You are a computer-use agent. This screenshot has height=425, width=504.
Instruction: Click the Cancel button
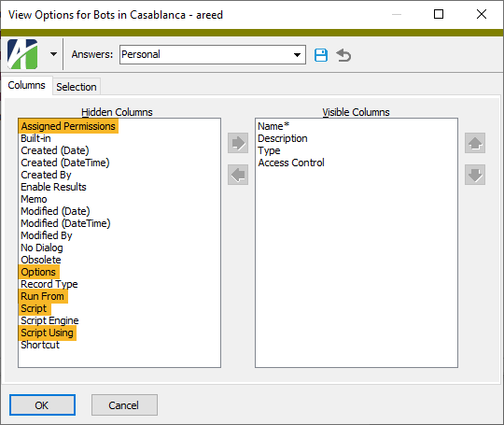(x=124, y=405)
